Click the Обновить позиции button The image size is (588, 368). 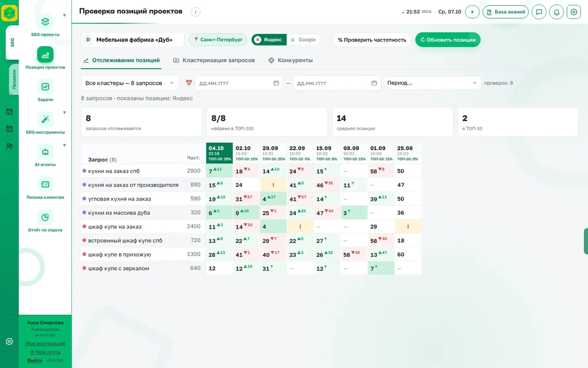448,40
